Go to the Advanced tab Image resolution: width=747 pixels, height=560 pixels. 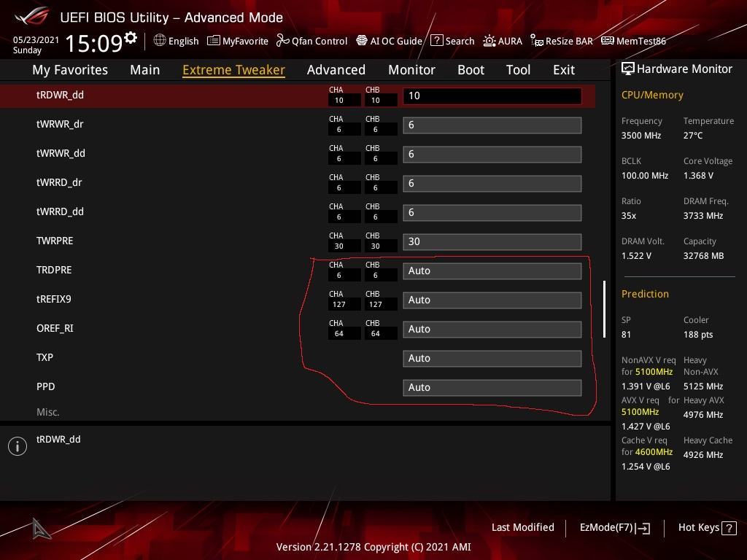point(336,70)
